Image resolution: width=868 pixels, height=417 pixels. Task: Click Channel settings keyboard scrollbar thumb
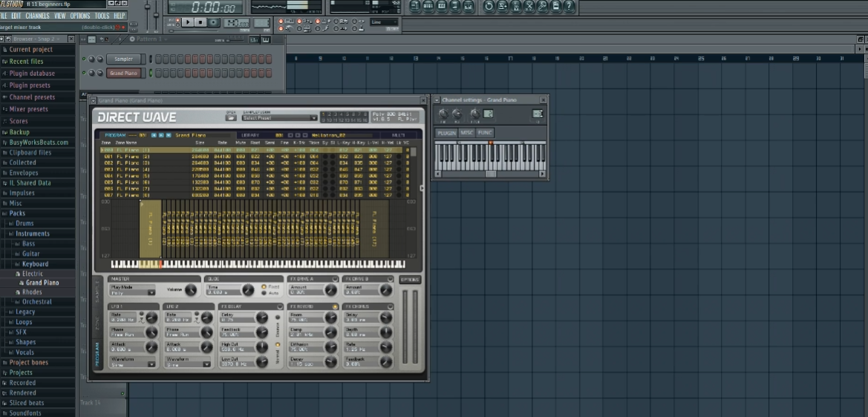491,174
